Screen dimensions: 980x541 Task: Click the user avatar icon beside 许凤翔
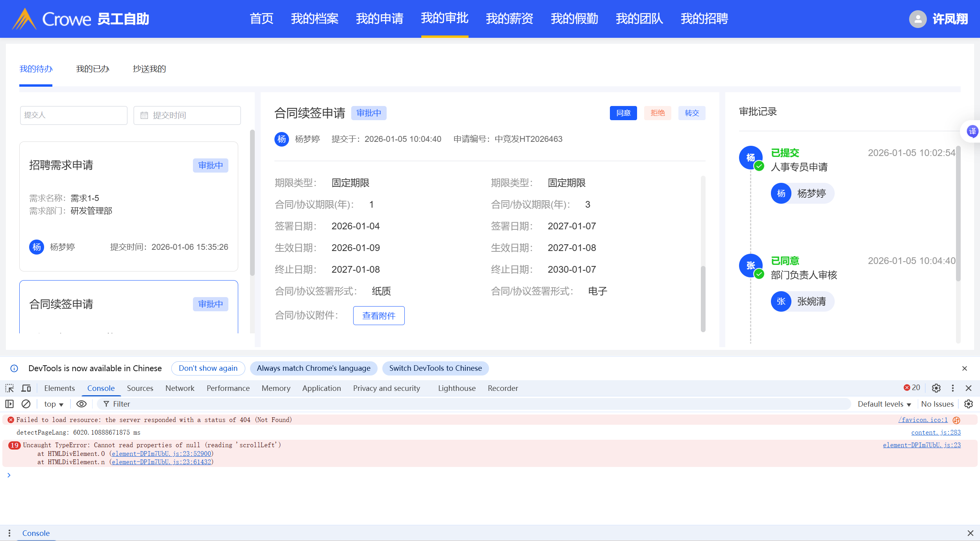(x=917, y=19)
